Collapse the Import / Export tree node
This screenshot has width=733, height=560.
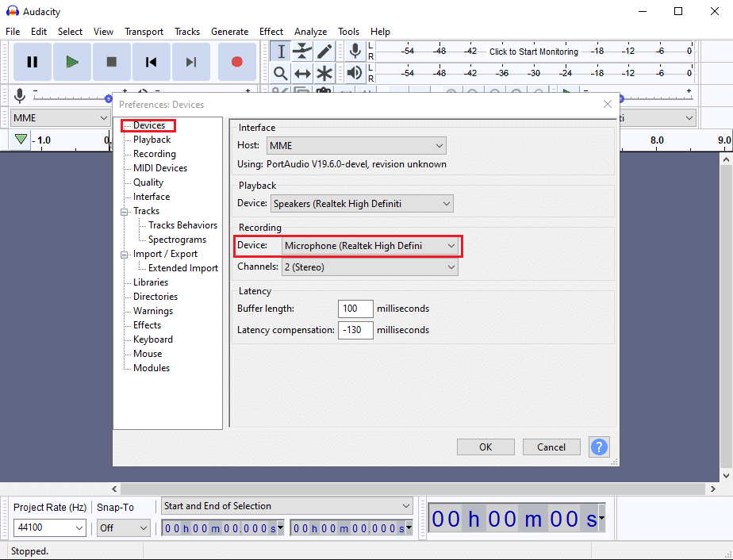point(125,254)
